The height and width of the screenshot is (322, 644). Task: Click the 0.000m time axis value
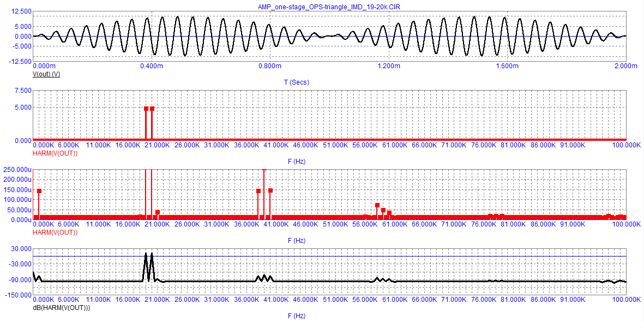coord(44,66)
